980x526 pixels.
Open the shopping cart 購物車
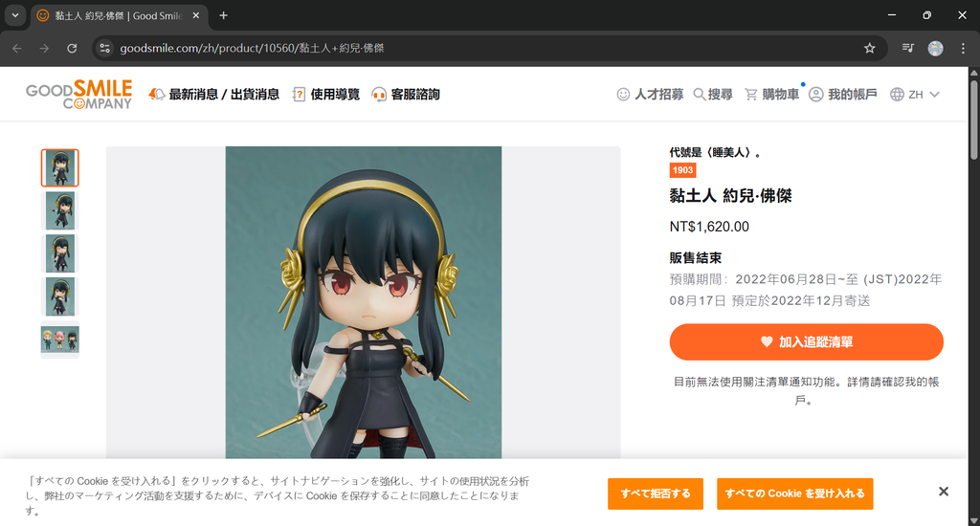pyautogui.click(x=772, y=95)
